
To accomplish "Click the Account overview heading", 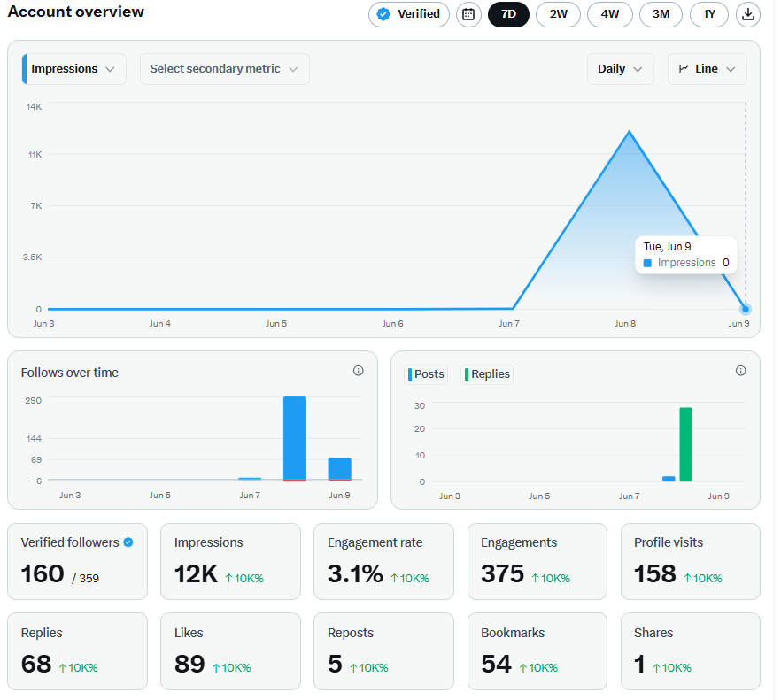I will (76, 12).
